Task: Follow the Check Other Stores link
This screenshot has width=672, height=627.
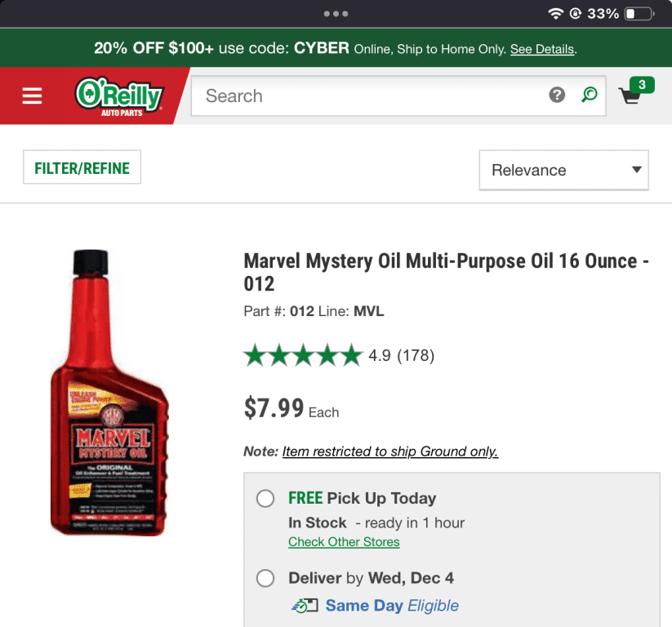Action: [344, 542]
